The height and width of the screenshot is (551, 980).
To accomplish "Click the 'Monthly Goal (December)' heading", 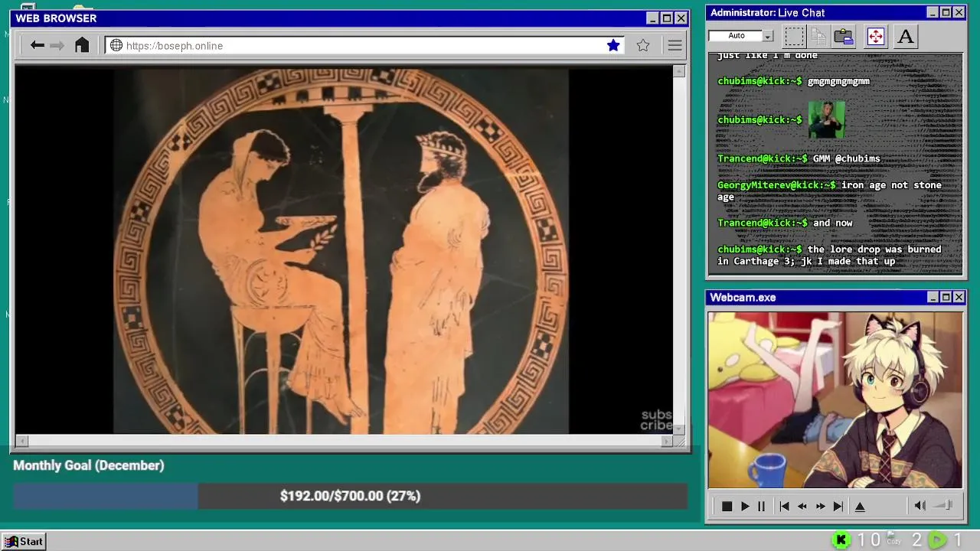I will pos(89,465).
